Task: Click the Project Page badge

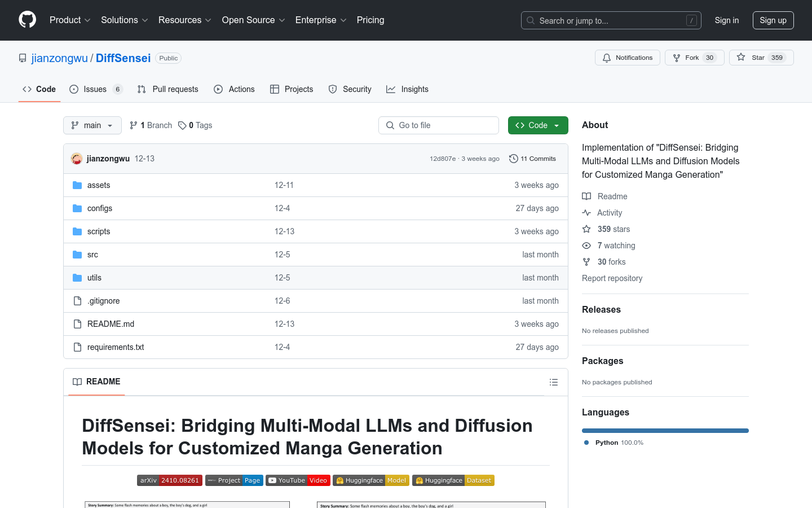Action: pos(234,480)
